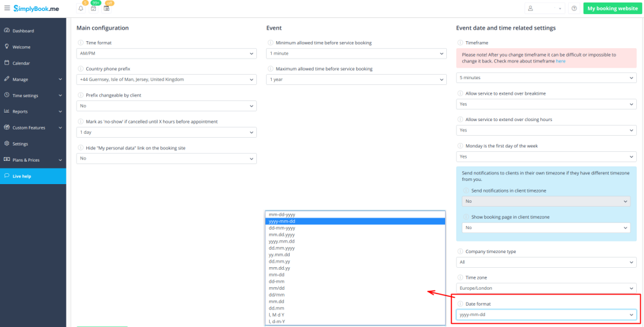Open the bookings checklist icon with 99+ badge
This screenshot has width=644, height=327.
(93, 8)
